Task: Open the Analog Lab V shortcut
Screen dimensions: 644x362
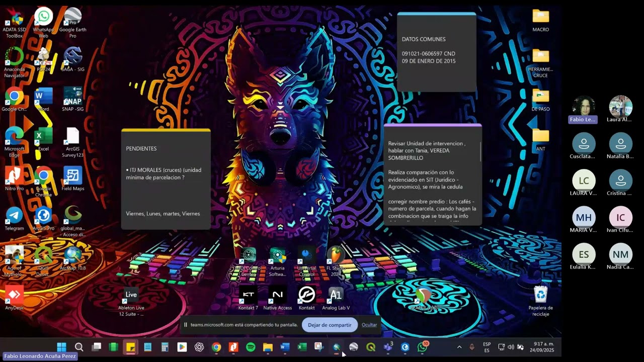Action: [336, 298]
